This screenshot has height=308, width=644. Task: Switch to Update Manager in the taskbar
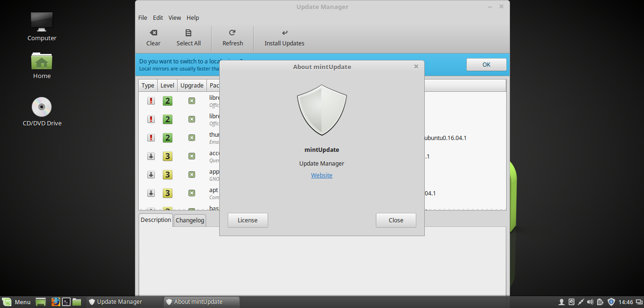click(125, 302)
